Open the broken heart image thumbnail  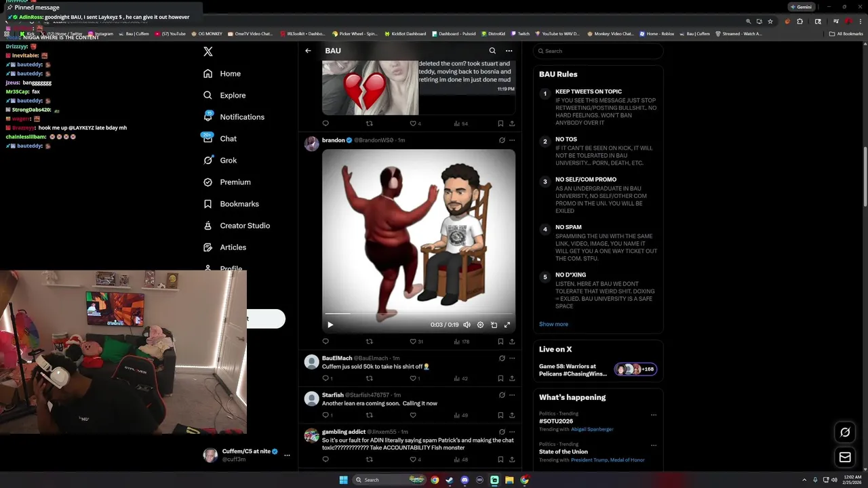click(x=370, y=87)
